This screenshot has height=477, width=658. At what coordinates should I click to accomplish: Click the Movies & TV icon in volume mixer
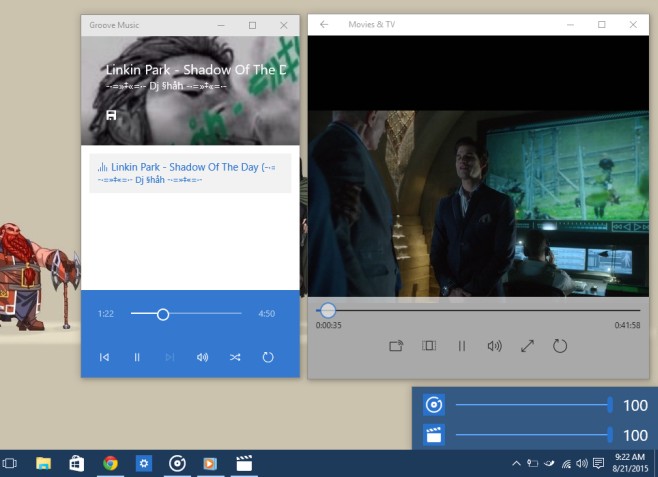[434, 435]
